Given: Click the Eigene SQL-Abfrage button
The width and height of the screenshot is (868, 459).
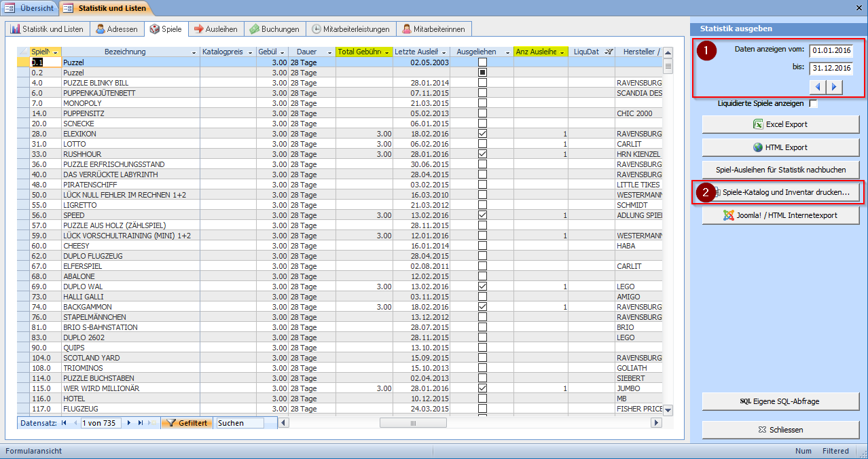Looking at the screenshot, I should pyautogui.click(x=780, y=401).
